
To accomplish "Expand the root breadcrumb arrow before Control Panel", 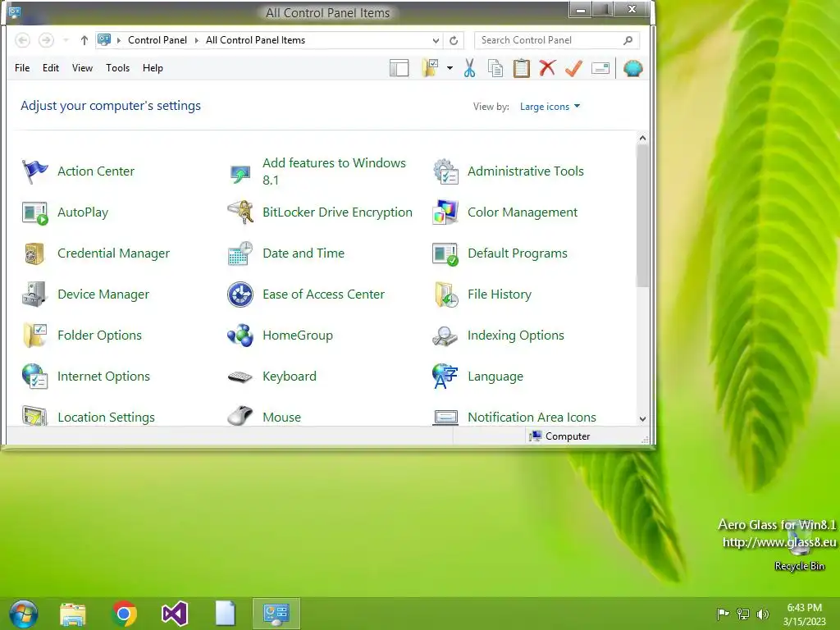I will (x=118, y=41).
